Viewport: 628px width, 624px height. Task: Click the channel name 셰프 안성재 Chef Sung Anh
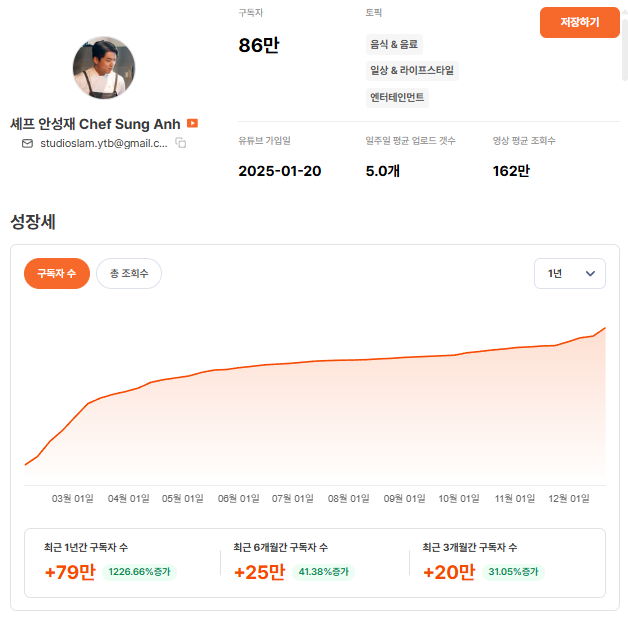95,124
